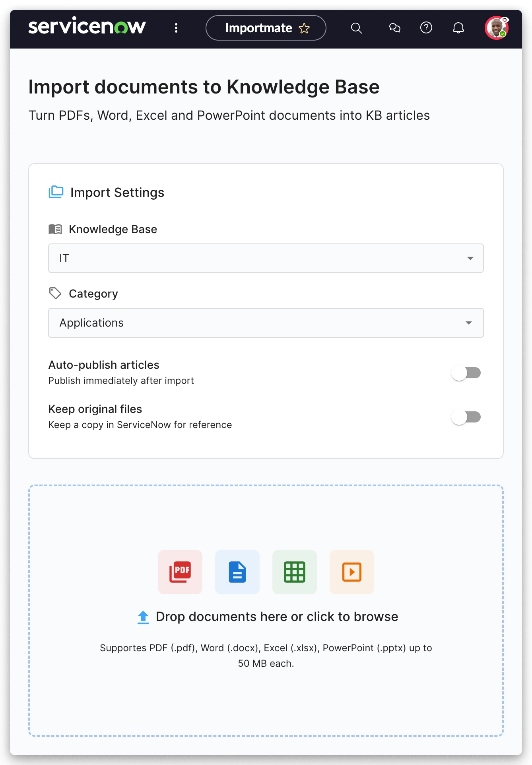Open the notifications bell
Viewport: 532px width, 765px height.
458,28
